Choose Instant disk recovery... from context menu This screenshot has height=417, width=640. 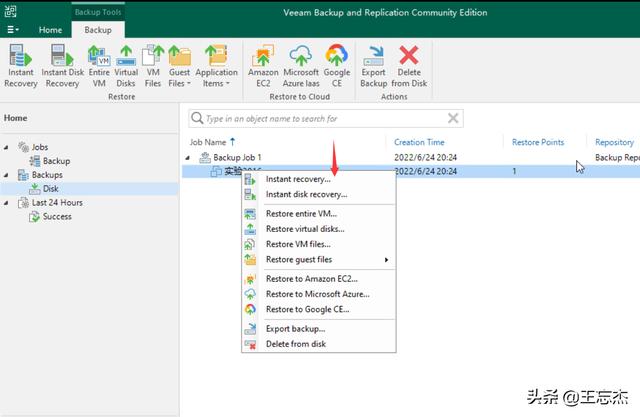[319, 194]
